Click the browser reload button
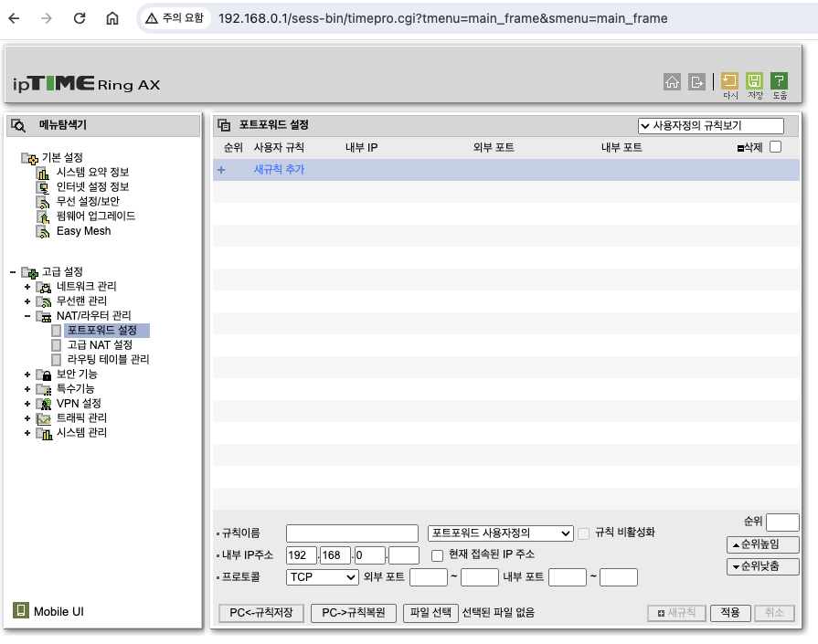Viewport: 818px width, 644px height. 80,18
